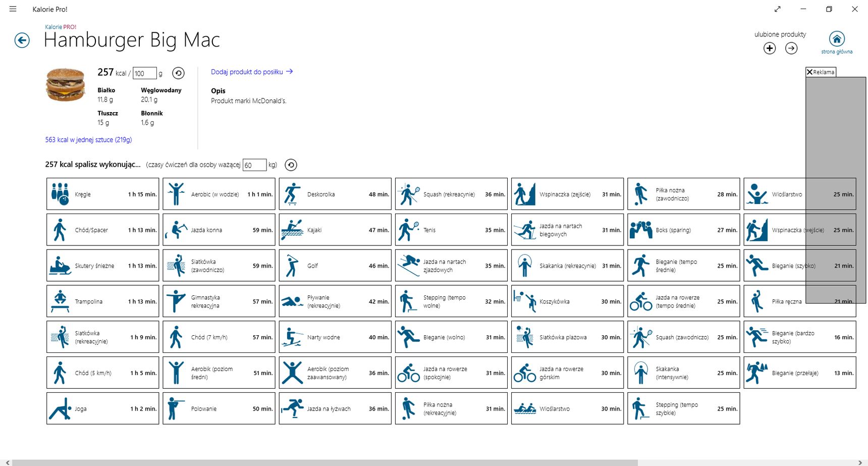Select the Golf icon
This screenshot has height=466, width=868.
pos(292,266)
